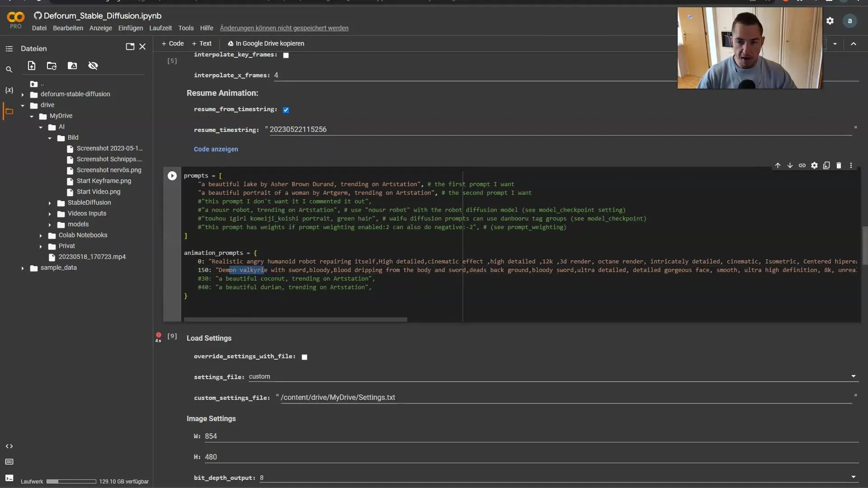
Task: Expand the Videos Inputs folder
Action: tap(50, 214)
